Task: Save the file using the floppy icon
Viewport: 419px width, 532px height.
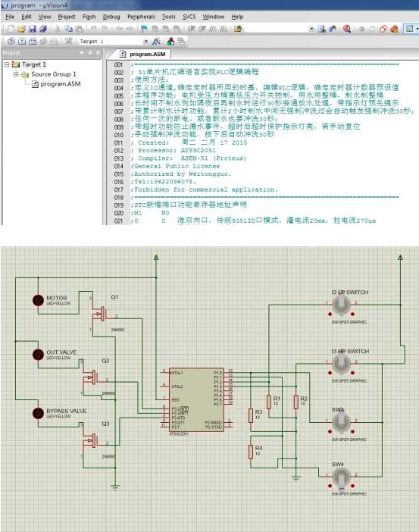Action: coord(33,30)
